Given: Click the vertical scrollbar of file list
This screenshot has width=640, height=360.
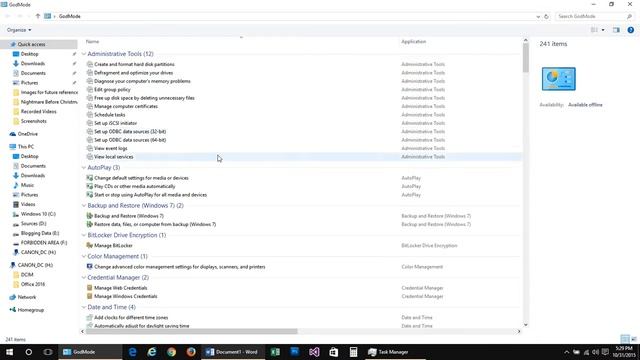Looking at the screenshot, I should (x=525, y=58).
